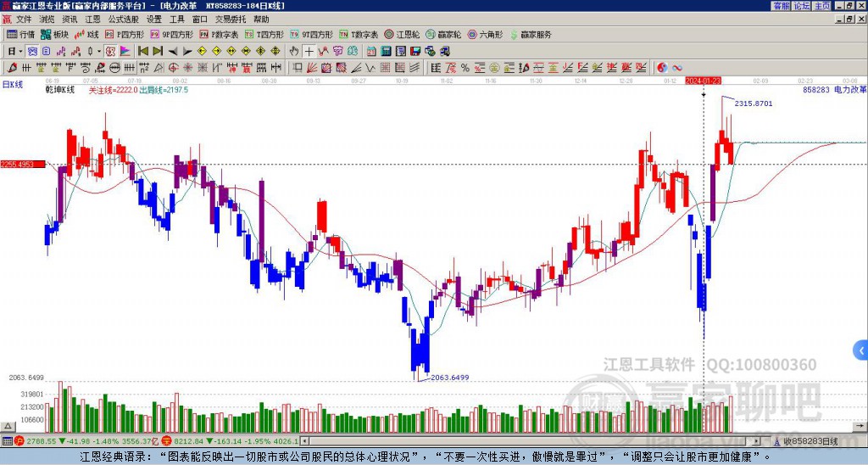Open the 江恩 menu

[92, 20]
